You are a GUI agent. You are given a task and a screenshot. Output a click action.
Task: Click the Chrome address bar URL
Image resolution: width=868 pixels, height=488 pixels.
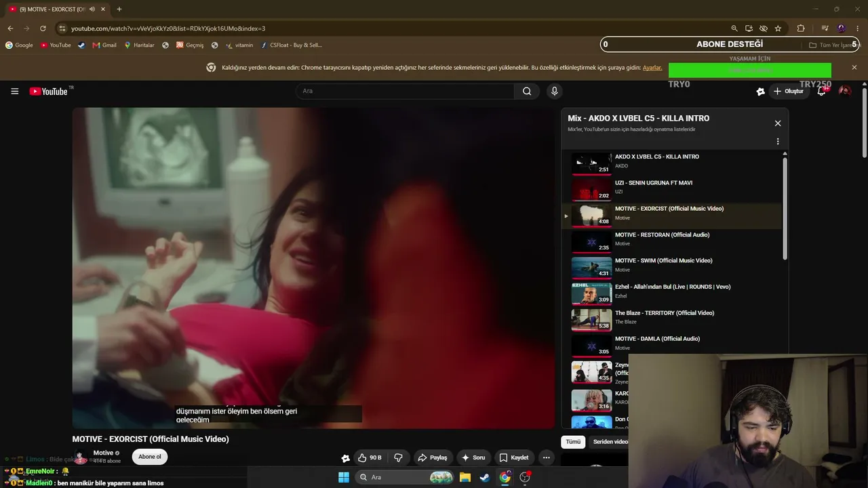pos(168,28)
